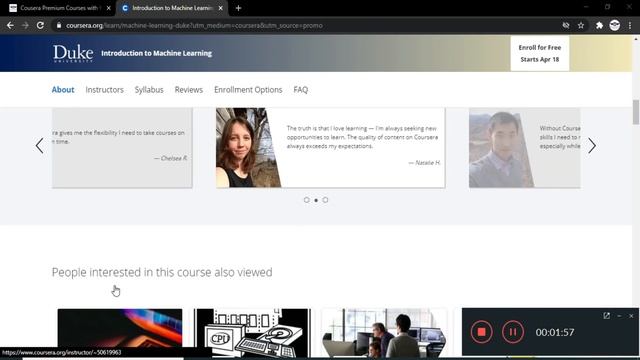The width and height of the screenshot is (640, 360).
Task: Open the FAQ section
Action: [300, 90]
